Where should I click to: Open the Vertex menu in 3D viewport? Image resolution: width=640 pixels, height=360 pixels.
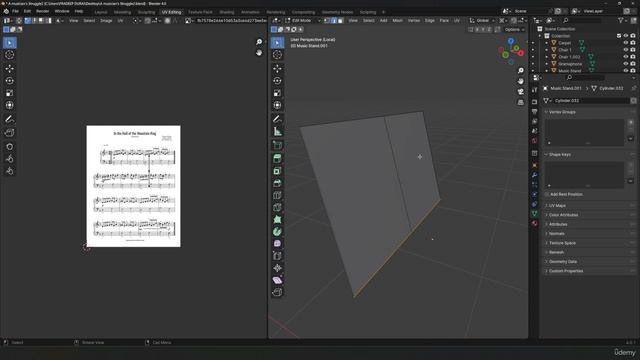(413, 20)
